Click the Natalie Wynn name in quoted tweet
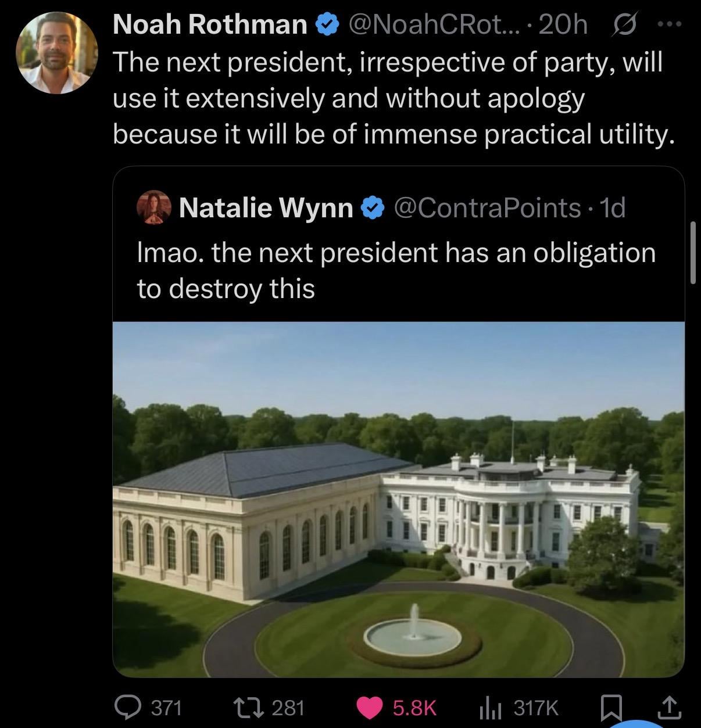The width and height of the screenshot is (701, 728). point(266,207)
